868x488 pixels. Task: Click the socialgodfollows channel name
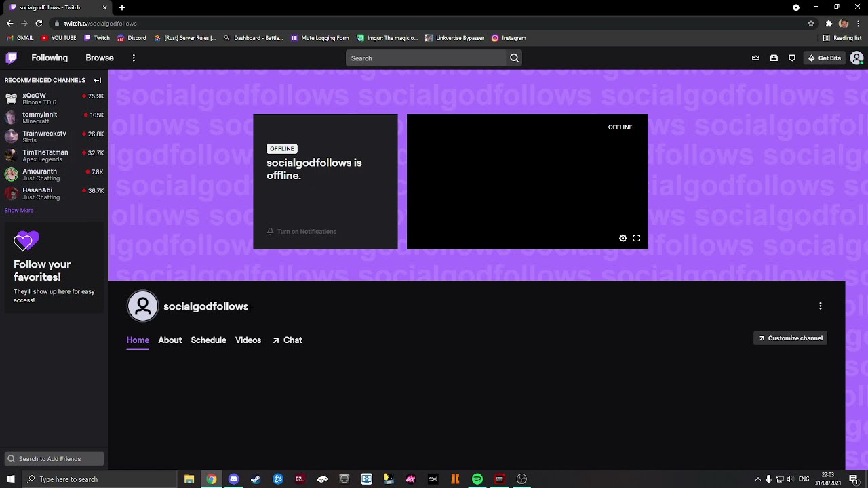click(x=206, y=306)
